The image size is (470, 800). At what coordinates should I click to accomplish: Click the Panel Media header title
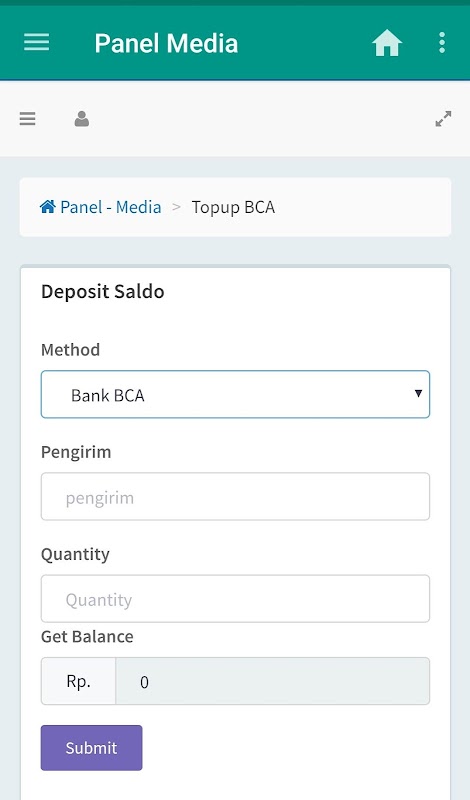click(x=166, y=43)
